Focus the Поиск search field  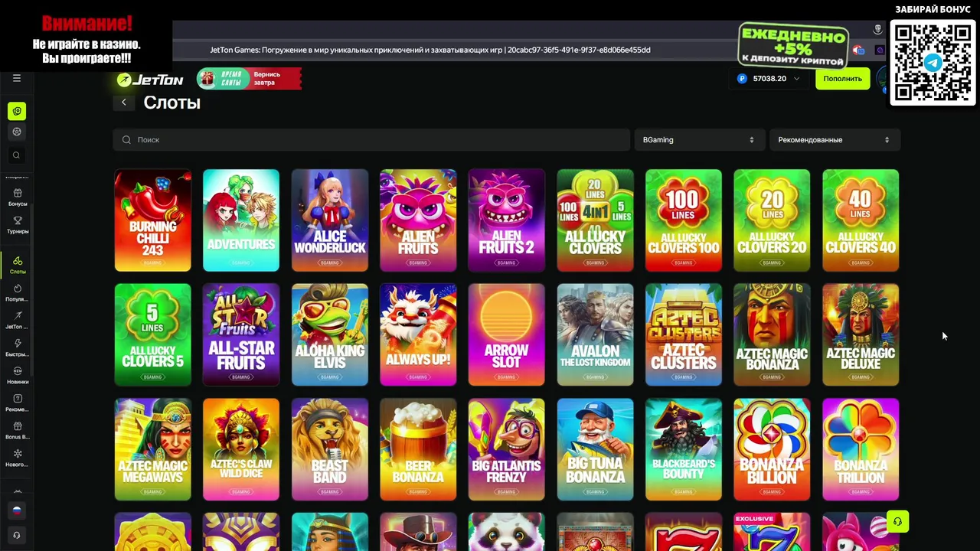[x=371, y=140]
